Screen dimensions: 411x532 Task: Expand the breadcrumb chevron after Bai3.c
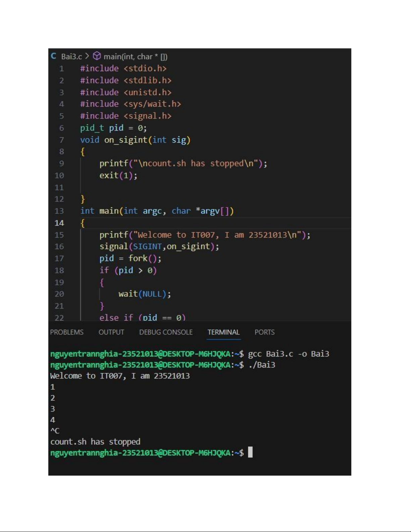coord(87,56)
